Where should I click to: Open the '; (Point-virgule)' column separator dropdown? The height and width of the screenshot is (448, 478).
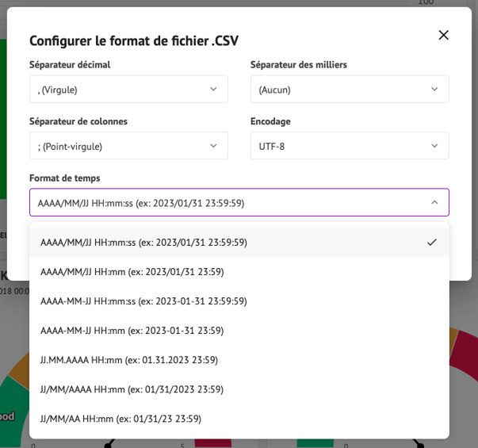point(119,146)
